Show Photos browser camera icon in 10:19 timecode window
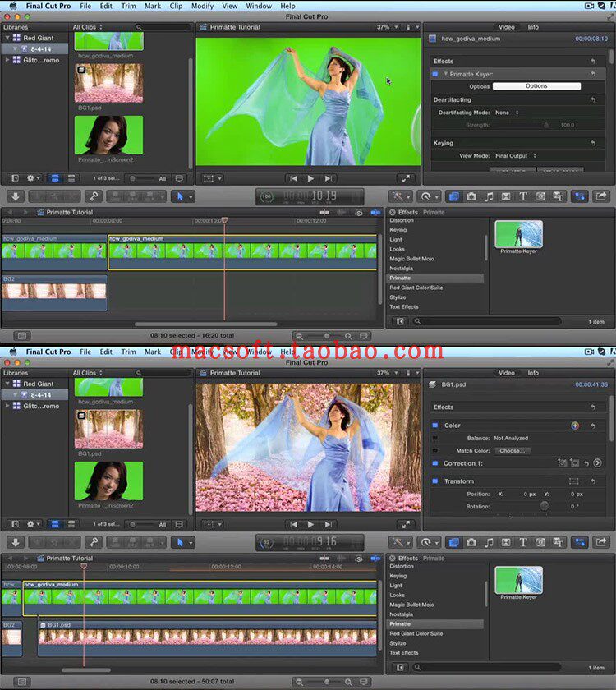 (471, 196)
